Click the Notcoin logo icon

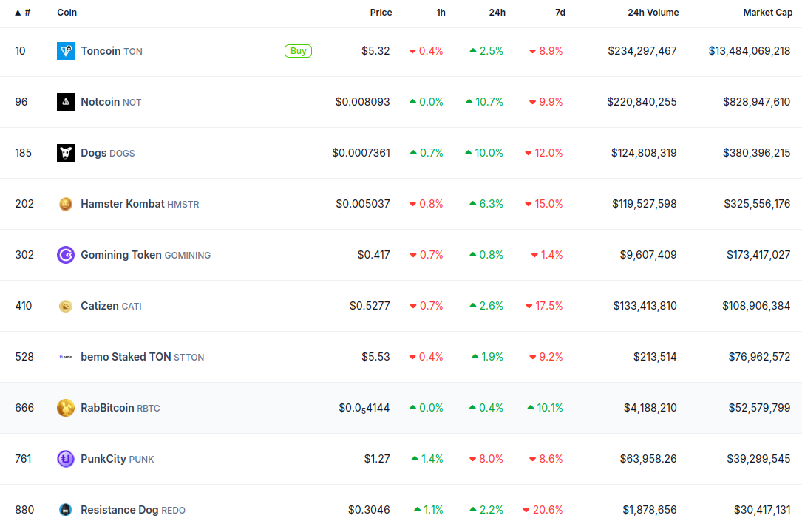click(x=66, y=102)
